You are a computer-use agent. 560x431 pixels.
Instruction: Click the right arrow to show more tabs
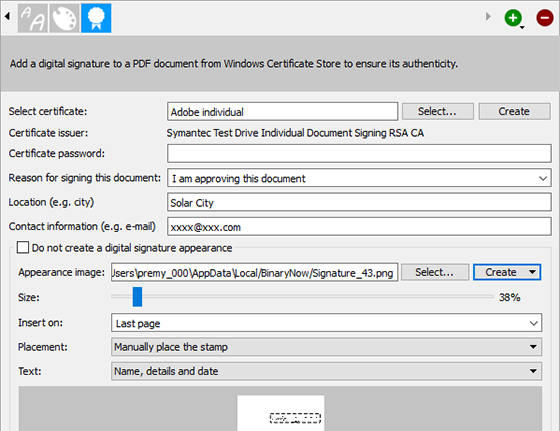click(488, 16)
